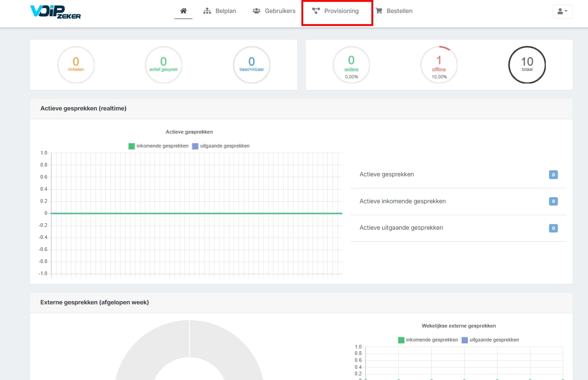Open the Belplan menu item
The height and width of the screenshot is (380, 588).
click(x=220, y=11)
